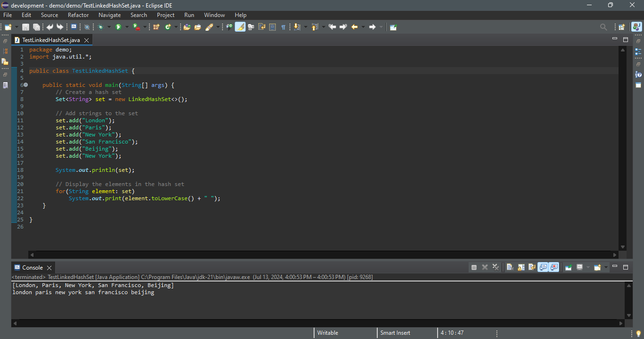644x339 pixels.
Task: Toggle Mark Occurrences highlighter in the toolbar
Action: pos(240,27)
